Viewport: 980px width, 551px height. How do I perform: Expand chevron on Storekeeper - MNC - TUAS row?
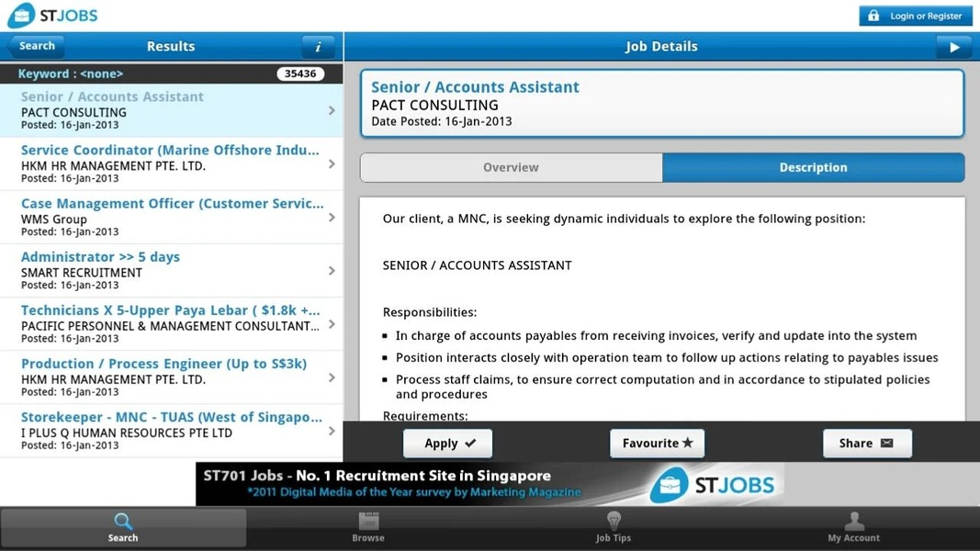point(332,431)
